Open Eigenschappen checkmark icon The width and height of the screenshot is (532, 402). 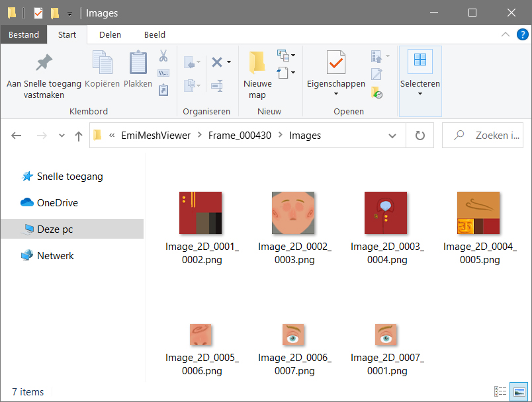tap(336, 62)
